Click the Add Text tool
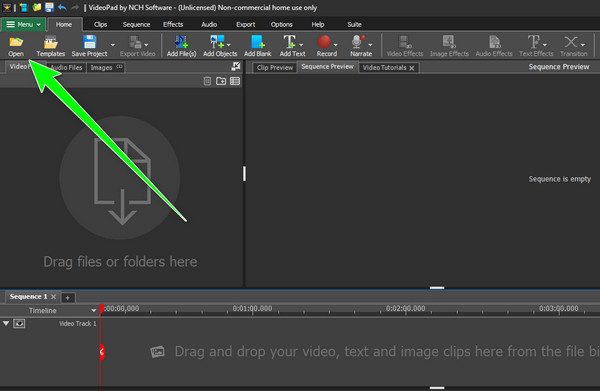 tap(289, 42)
